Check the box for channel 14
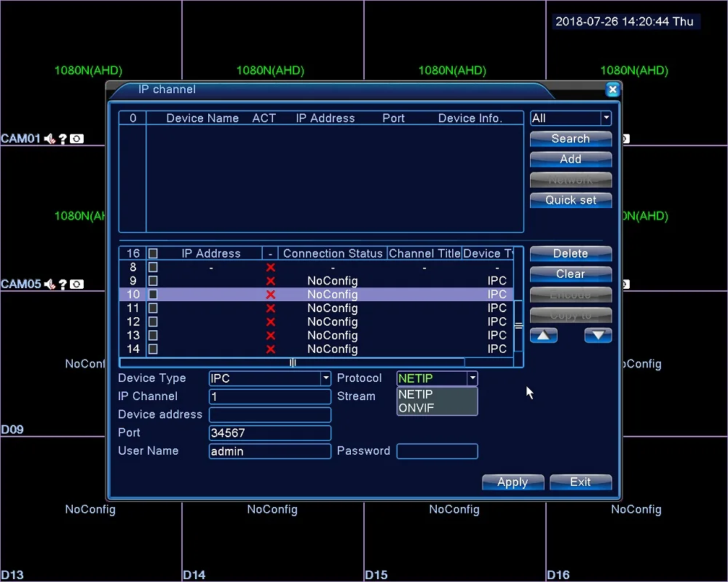 click(x=153, y=349)
